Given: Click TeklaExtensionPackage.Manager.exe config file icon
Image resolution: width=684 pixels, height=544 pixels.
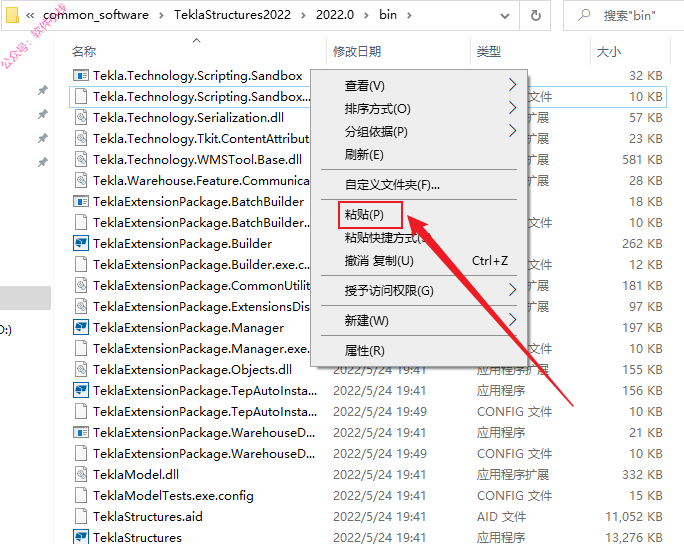Looking at the screenshot, I should [81, 349].
